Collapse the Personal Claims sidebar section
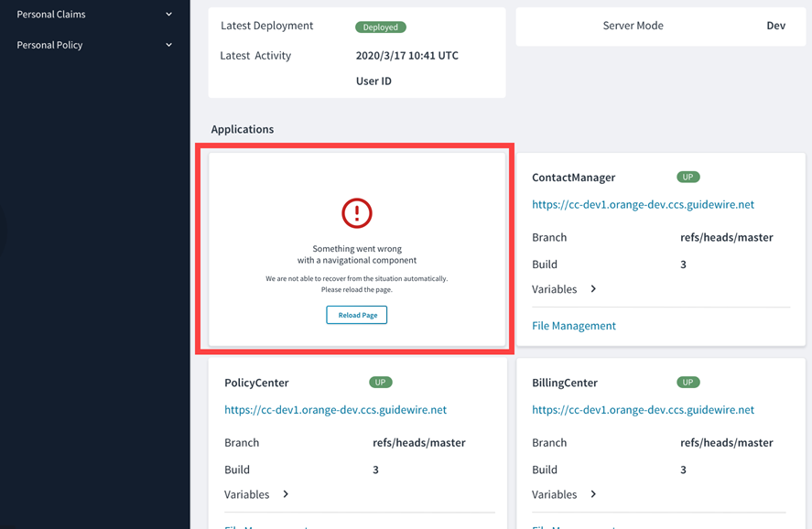This screenshot has height=529, width=812. coord(168,14)
